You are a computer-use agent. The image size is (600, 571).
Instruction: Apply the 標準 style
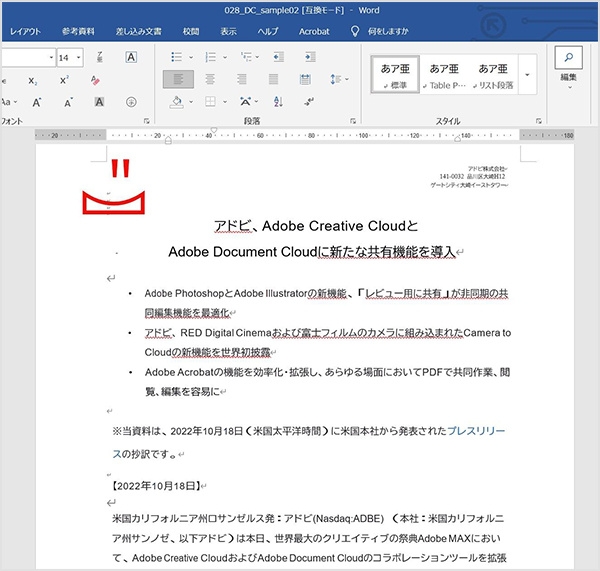pos(395,75)
